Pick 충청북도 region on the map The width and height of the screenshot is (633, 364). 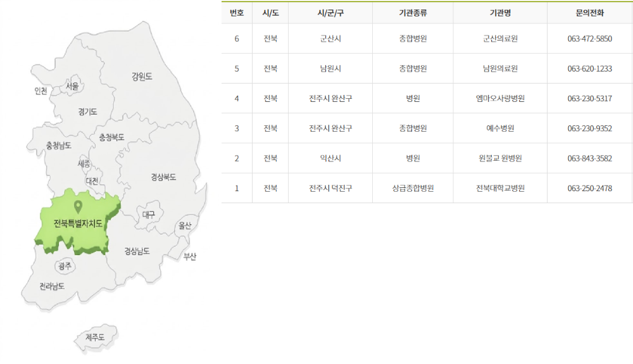tap(112, 137)
